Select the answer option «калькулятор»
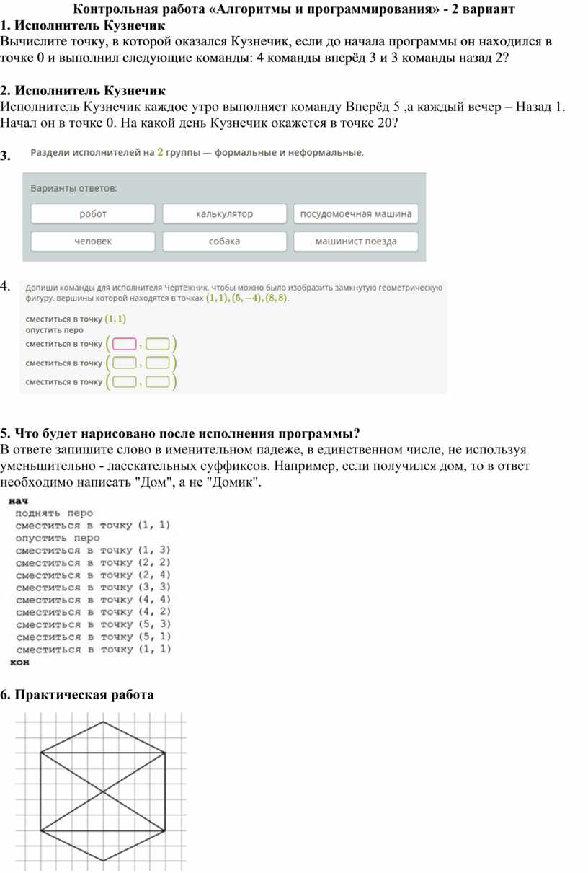This screenshot has height=873, width=588. [224, 214]
